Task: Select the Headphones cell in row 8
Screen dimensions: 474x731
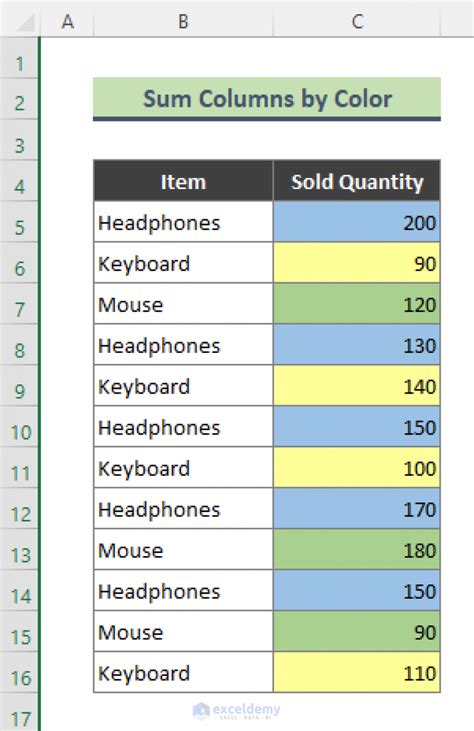Action: (183, 345)
